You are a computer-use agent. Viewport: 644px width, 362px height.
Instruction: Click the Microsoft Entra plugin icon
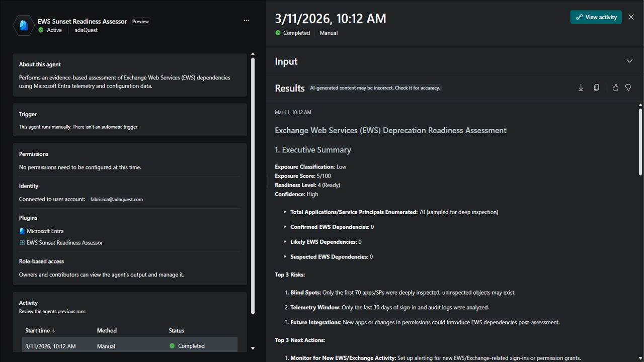click(22, 231)
